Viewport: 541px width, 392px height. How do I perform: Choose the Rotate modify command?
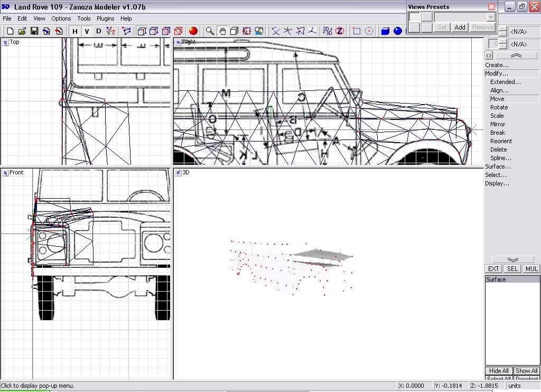(499, 107)
